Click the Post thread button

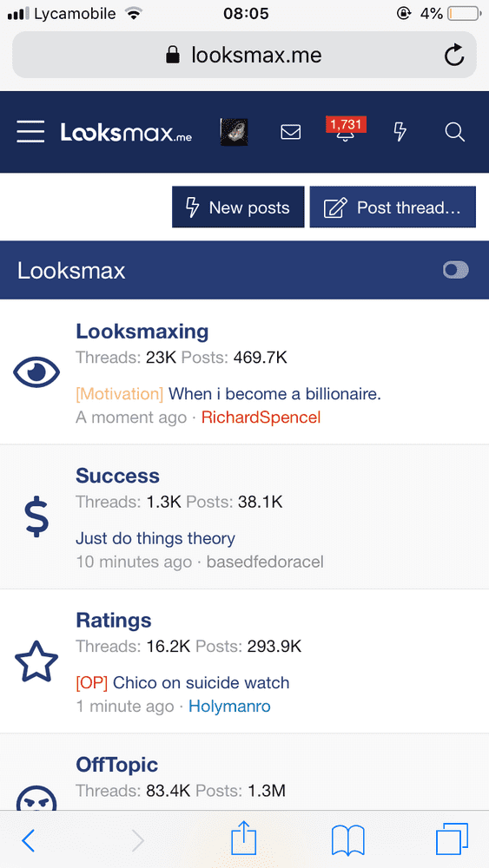click(x=393, y=207)
